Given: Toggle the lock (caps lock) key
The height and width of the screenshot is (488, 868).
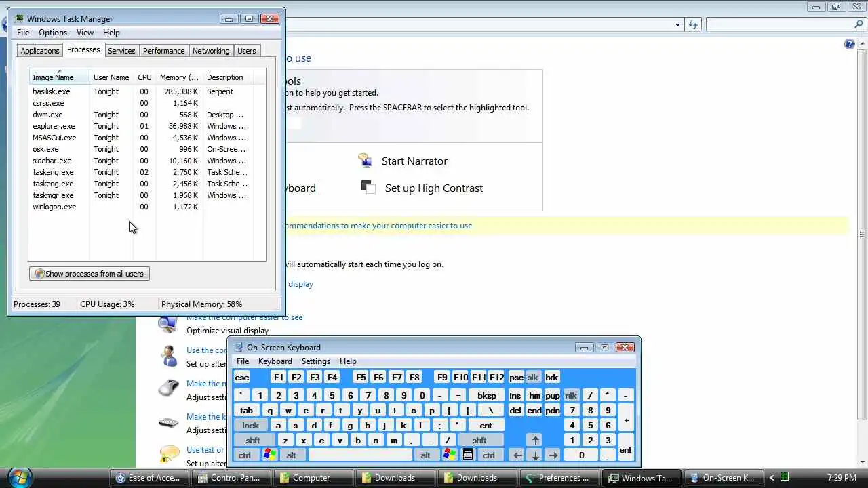Looking at the screenshot, I should (x=250, y=426).
